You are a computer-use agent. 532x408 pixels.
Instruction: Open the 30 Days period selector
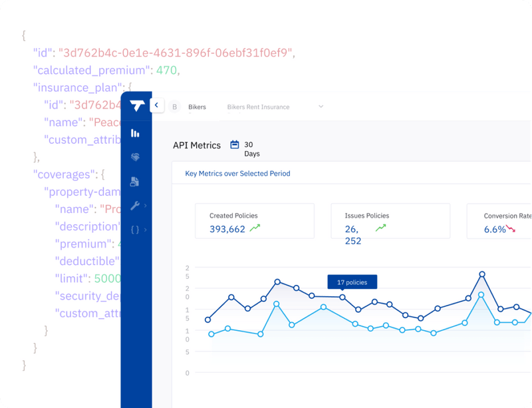252,149
